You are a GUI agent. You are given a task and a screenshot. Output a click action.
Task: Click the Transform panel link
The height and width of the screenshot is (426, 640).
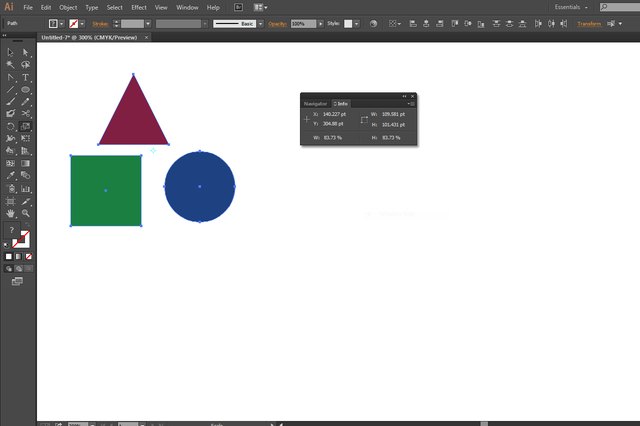589,24
